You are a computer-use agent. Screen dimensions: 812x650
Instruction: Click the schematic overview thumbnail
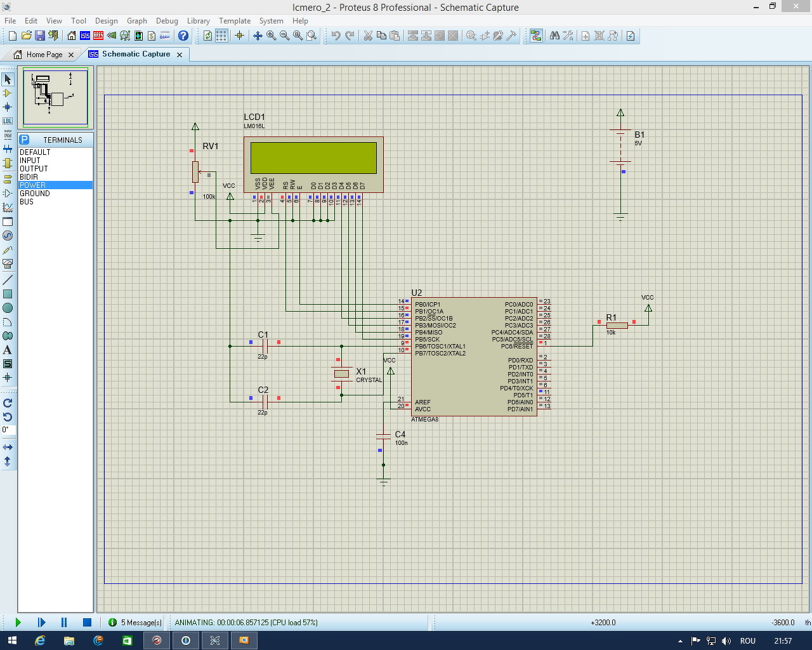coord(56,98)
